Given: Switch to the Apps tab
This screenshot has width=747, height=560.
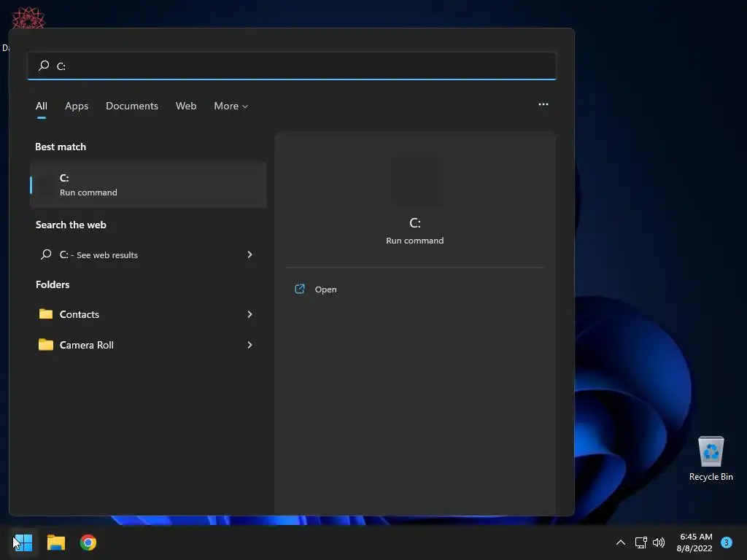Looking at the screenshot, I should (x=77, y=106).
